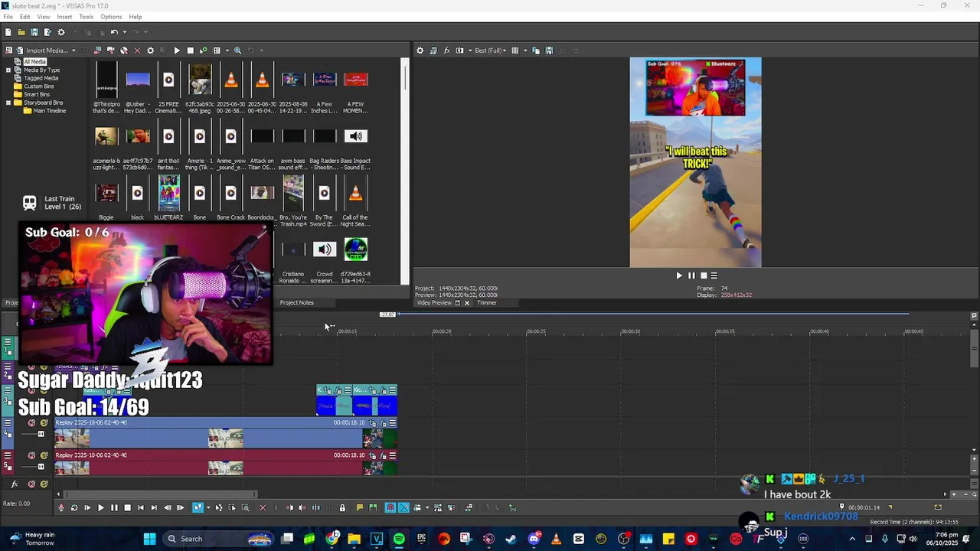The width and height of the screenshot is (980, 551).
Task: Open Spotify from the Windows taskbar
Action: (x=399, y=539)
